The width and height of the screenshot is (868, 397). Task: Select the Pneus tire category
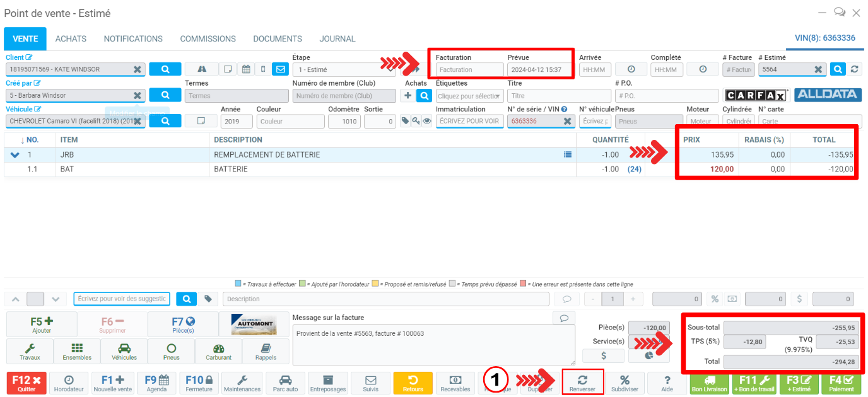pos(171,351)
